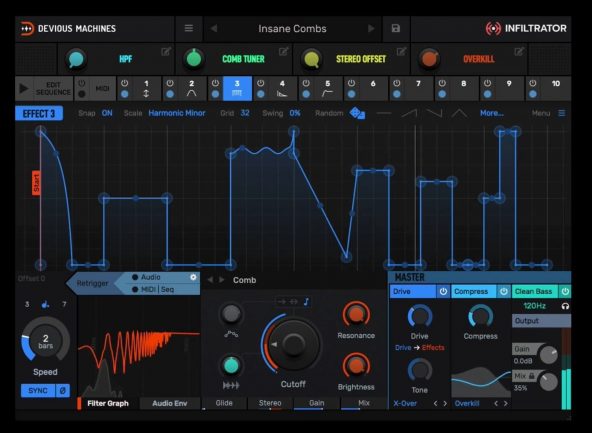Screen dimensions: 592x433
Task: Apply the ramp-down shape preset
Action: 434,113
